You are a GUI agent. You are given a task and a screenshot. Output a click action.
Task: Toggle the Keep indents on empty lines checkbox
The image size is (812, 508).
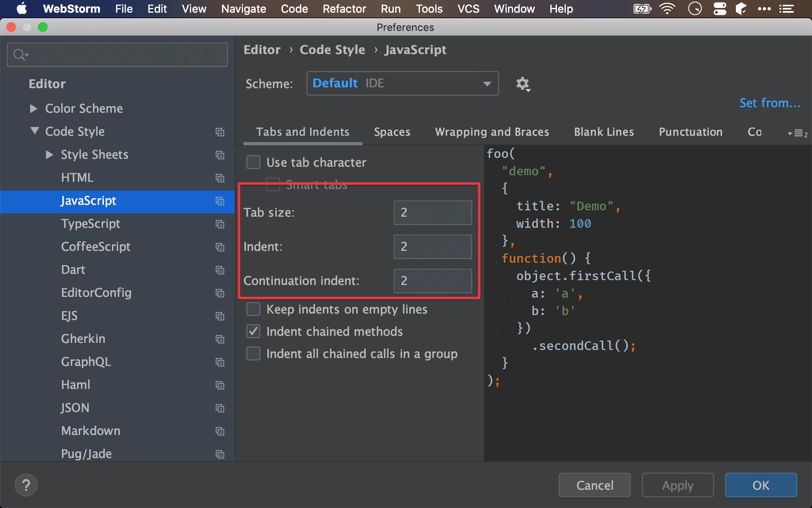point(253,309)
